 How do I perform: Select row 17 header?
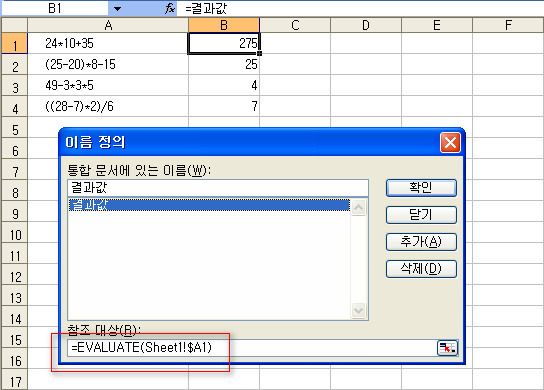tap(15, 380)
